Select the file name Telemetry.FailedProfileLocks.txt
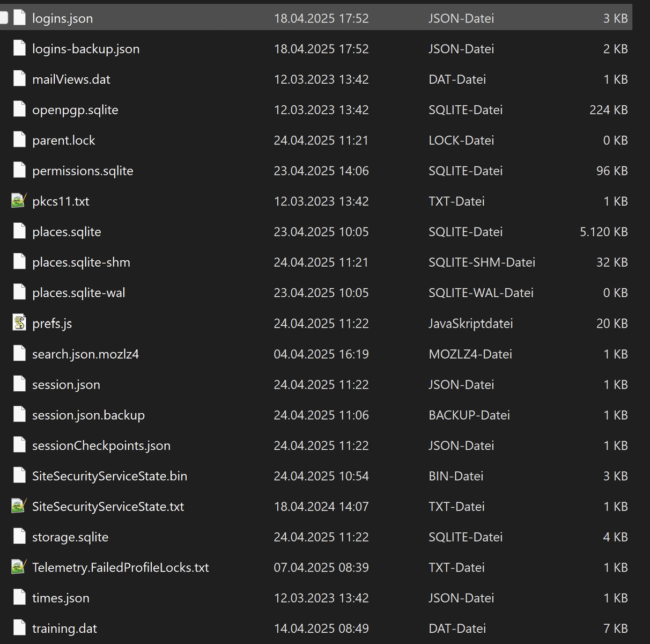This screenshot has height=644, width=650. (121, 568)
